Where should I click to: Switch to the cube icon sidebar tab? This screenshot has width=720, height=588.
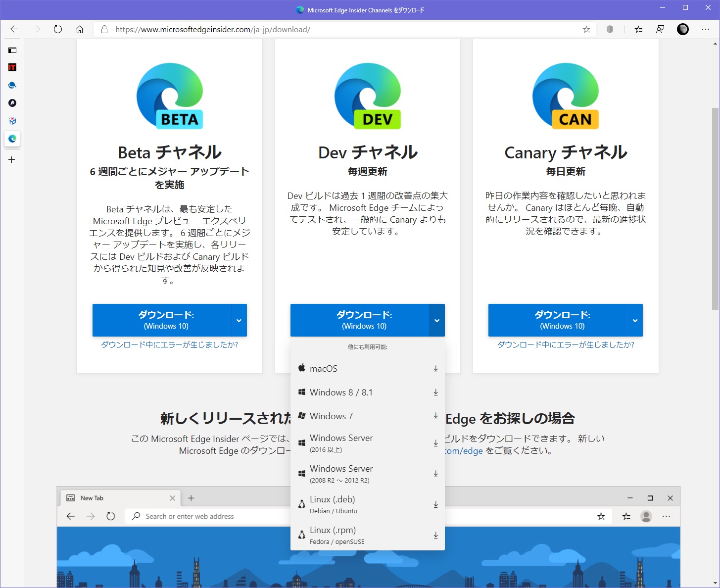click(x=12, y=121)
